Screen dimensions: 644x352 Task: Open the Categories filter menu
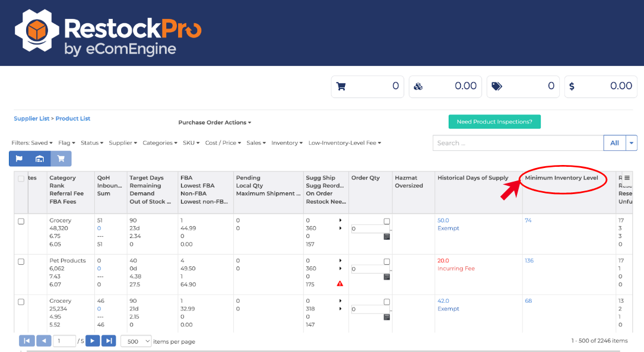(x=160, y=143)
